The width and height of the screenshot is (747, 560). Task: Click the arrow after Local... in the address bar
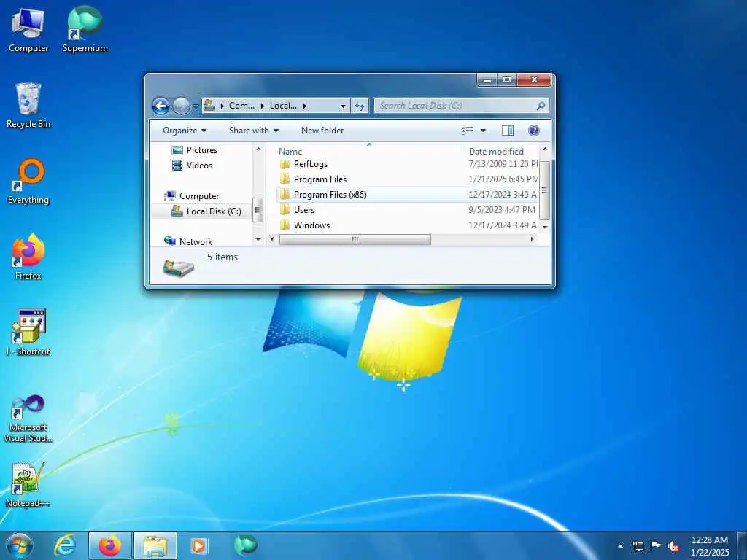coord(305,106)
